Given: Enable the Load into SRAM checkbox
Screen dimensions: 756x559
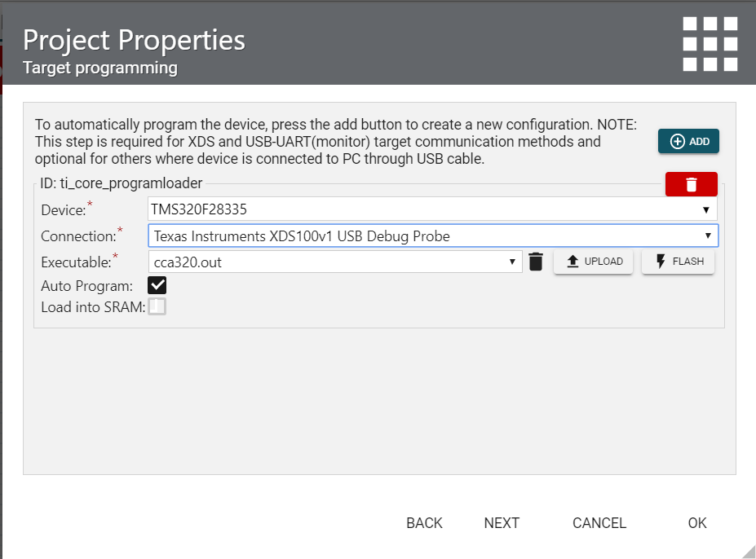Looking at the screenshot, I should (157, 306).
